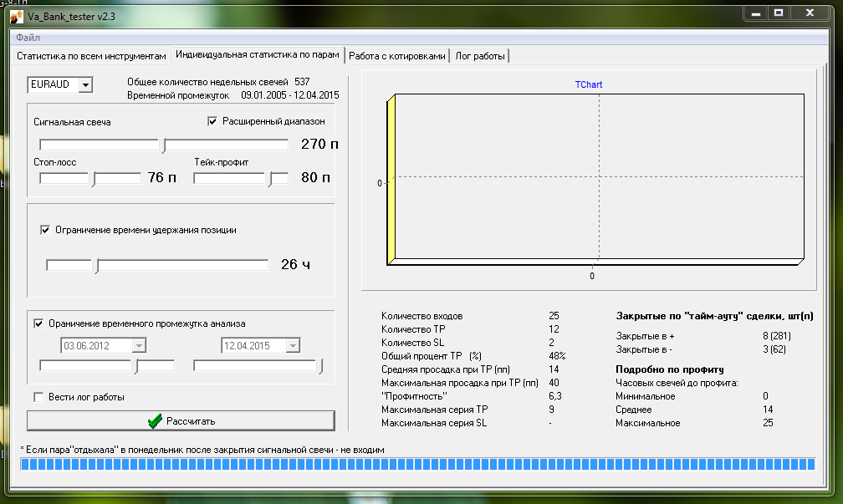This screenshot has width=843, height=504.
Task: Click the weekly candles count 537
Action: (302, 82)
